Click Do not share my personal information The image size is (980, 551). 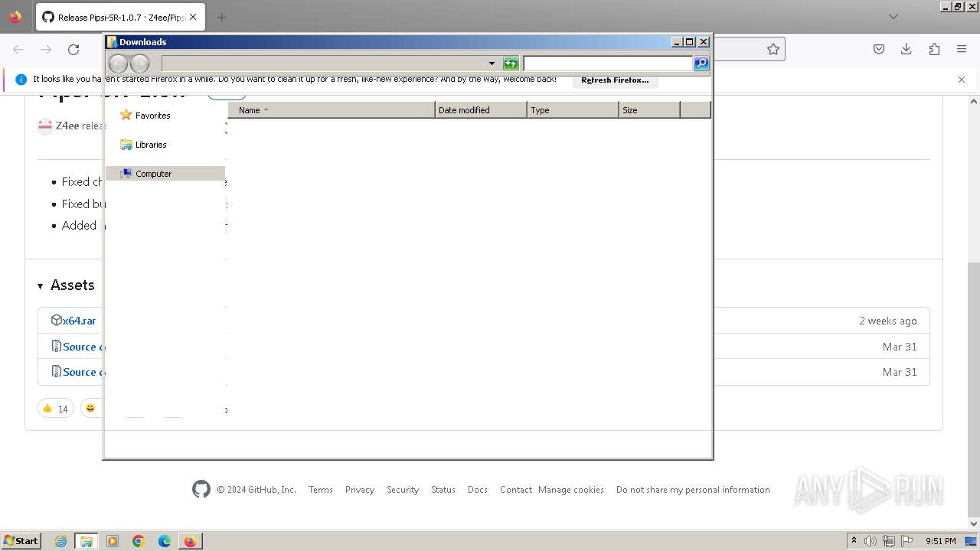[693, 490]
